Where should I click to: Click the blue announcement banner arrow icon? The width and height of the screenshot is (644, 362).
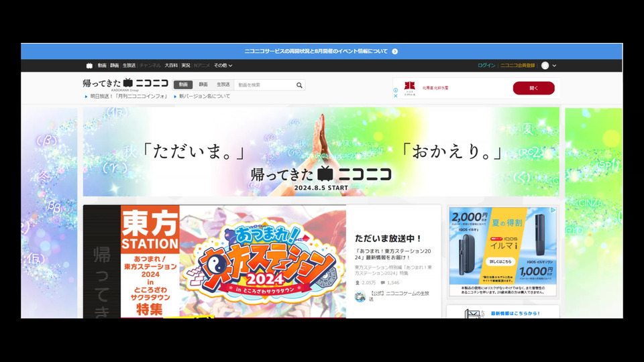click(x=394, y=52)
